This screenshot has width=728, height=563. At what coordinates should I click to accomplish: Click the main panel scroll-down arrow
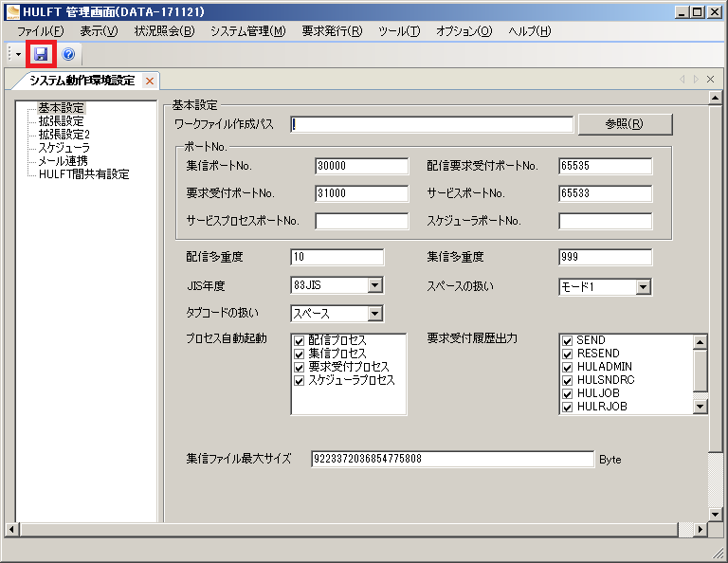[x=716, y=515]
